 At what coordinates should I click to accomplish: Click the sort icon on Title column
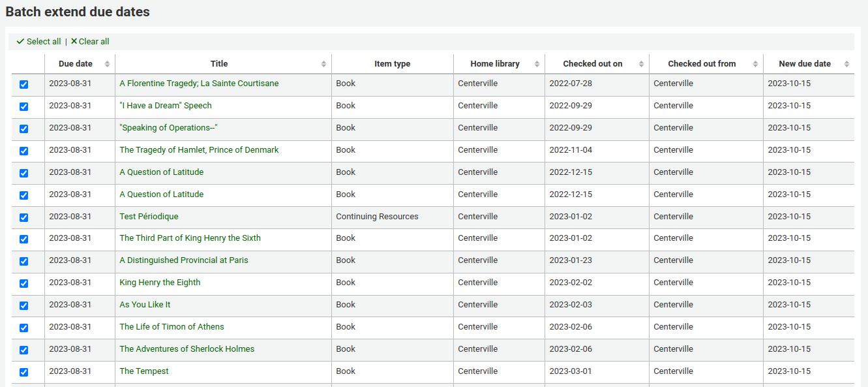(323, 63)
